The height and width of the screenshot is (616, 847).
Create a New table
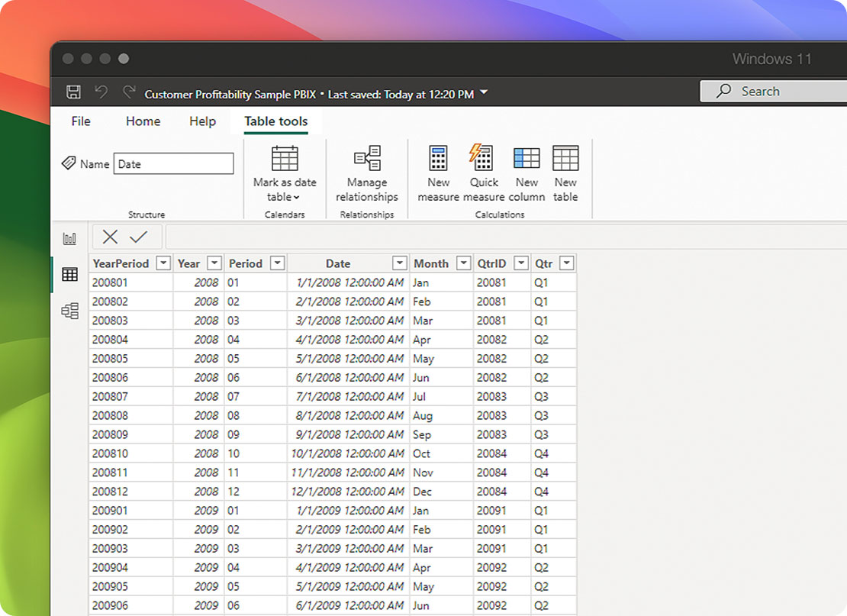coord(565,173)
